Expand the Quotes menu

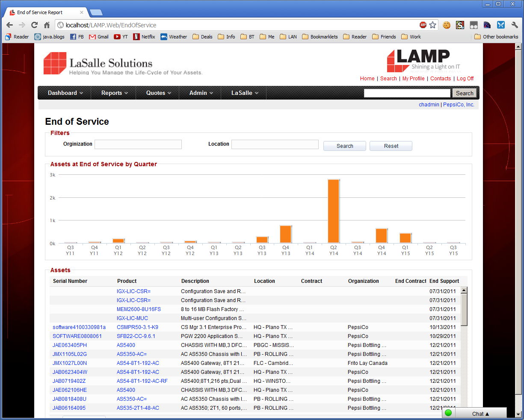pyautogui.click(x=159, y=93)
